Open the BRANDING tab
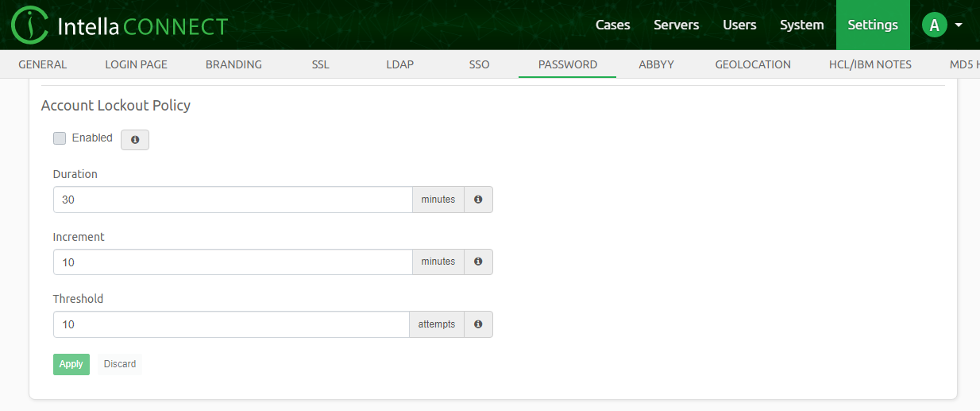Viewport: 980px width, 411px height. tap(233, 64)
